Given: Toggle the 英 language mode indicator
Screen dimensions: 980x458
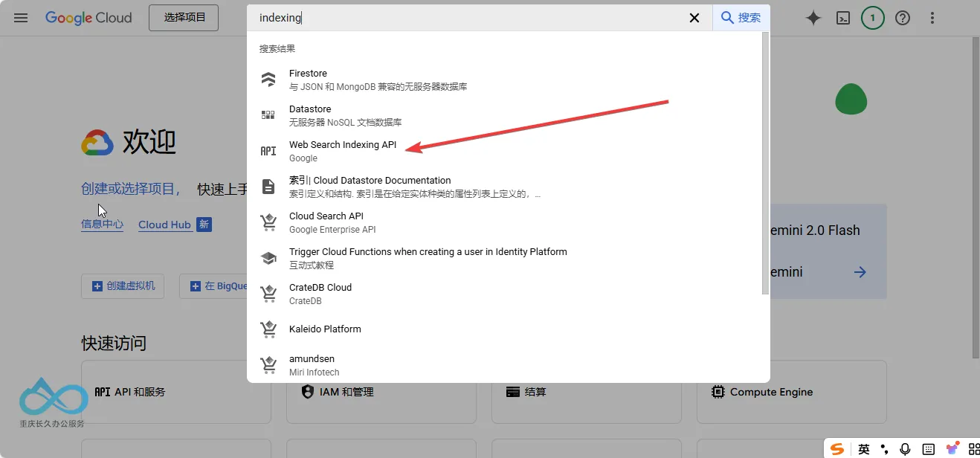Looking at the screenshot, I should point(864,449).
